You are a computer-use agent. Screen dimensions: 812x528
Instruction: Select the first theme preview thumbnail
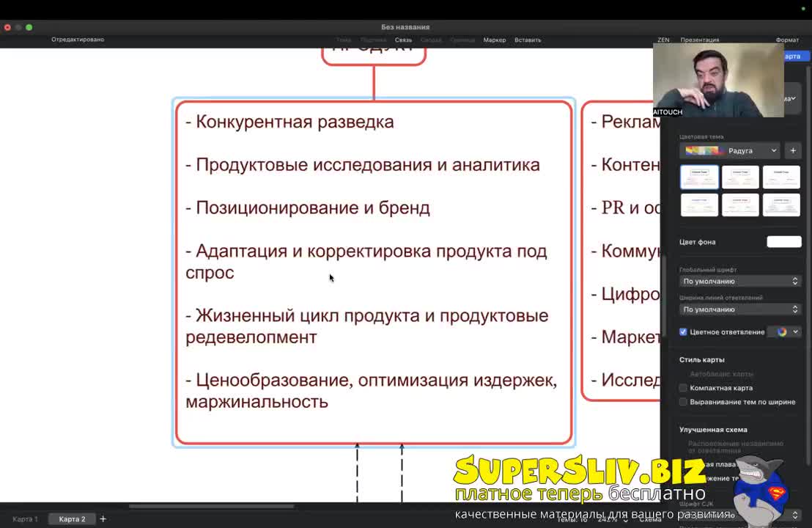coord(699,177)
